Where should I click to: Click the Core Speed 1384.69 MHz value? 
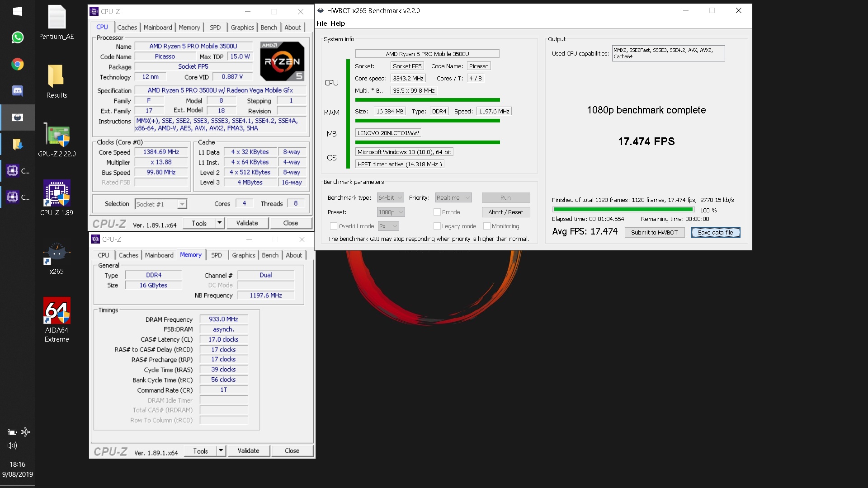pos(161,152)
